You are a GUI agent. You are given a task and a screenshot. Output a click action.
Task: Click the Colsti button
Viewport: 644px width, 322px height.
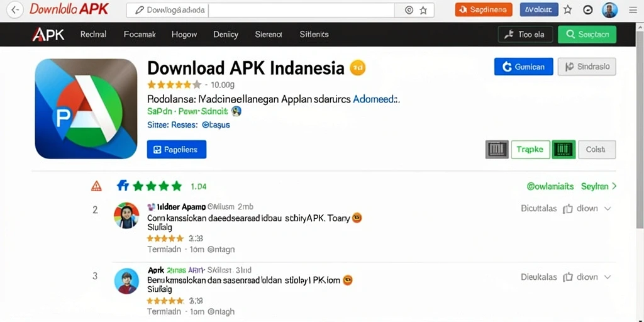click(597, 150)
